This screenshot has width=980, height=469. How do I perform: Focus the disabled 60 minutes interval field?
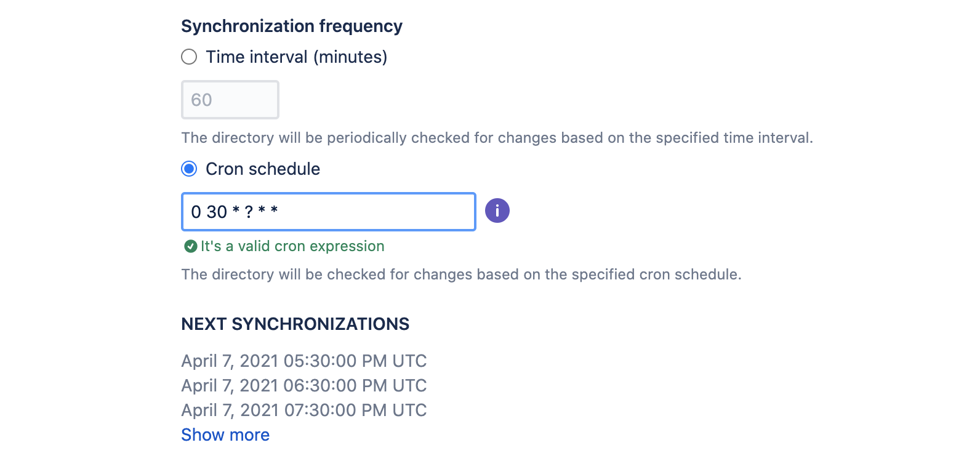point(230,100)
